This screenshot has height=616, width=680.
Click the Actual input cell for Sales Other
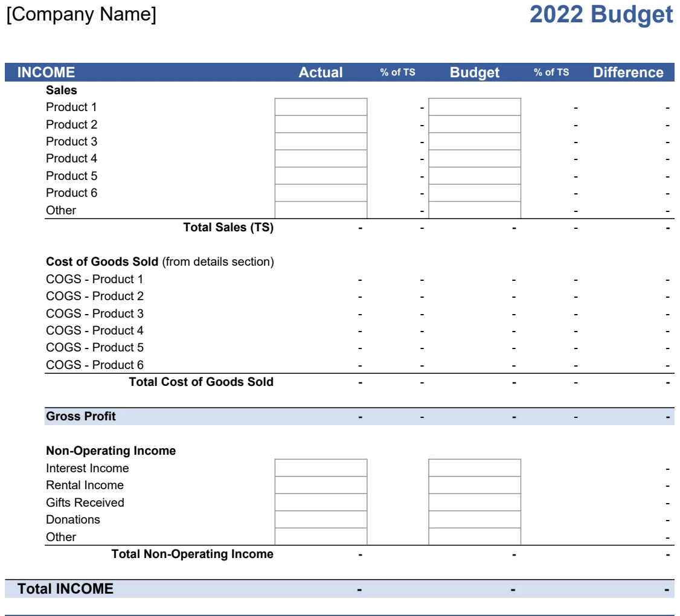point(321,210)
